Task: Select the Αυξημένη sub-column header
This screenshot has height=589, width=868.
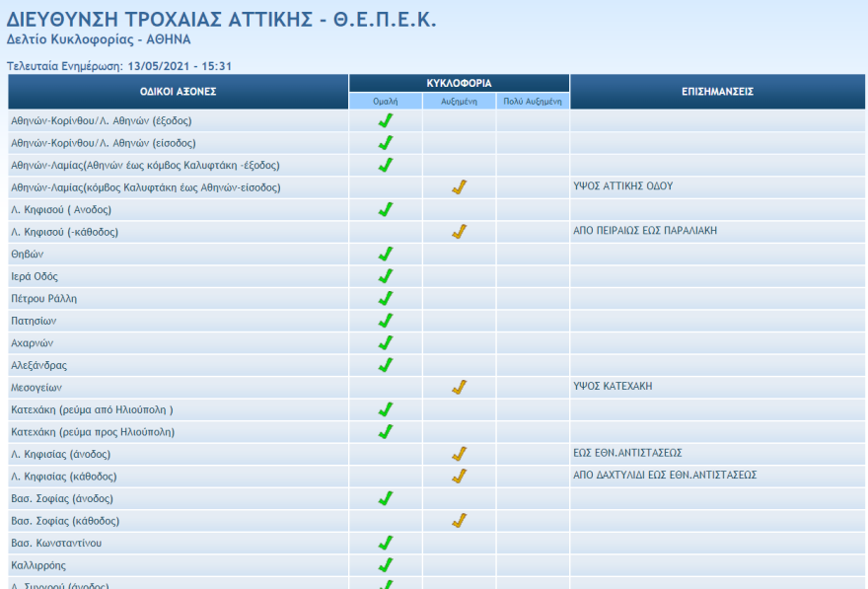Action: 459,101
